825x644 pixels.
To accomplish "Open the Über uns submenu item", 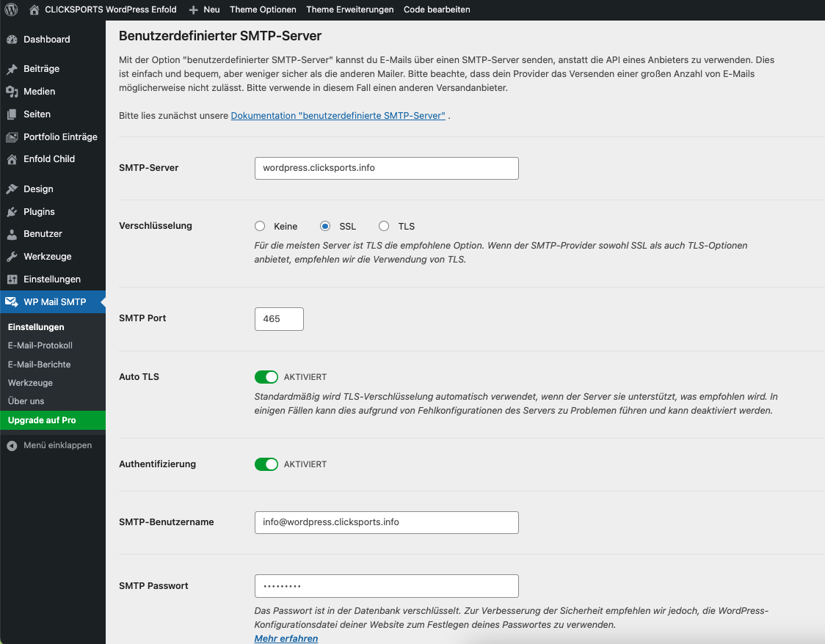I will (26, 401).
